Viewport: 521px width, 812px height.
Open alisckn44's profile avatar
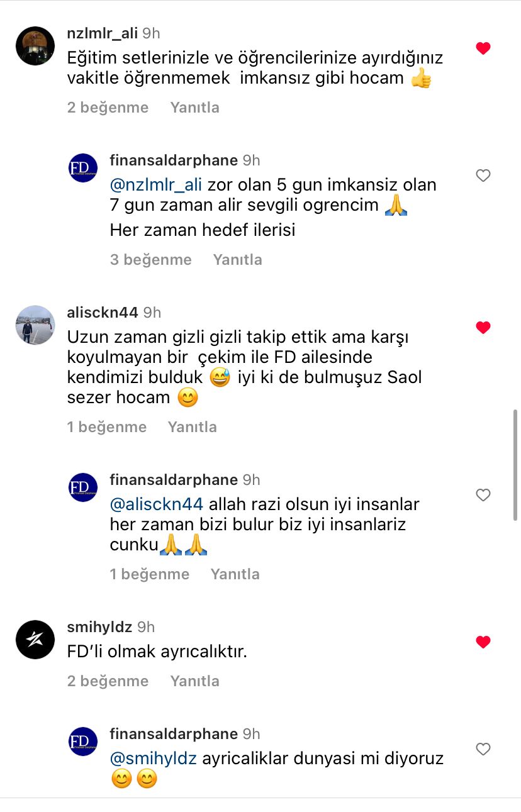[x=35, y=325]
